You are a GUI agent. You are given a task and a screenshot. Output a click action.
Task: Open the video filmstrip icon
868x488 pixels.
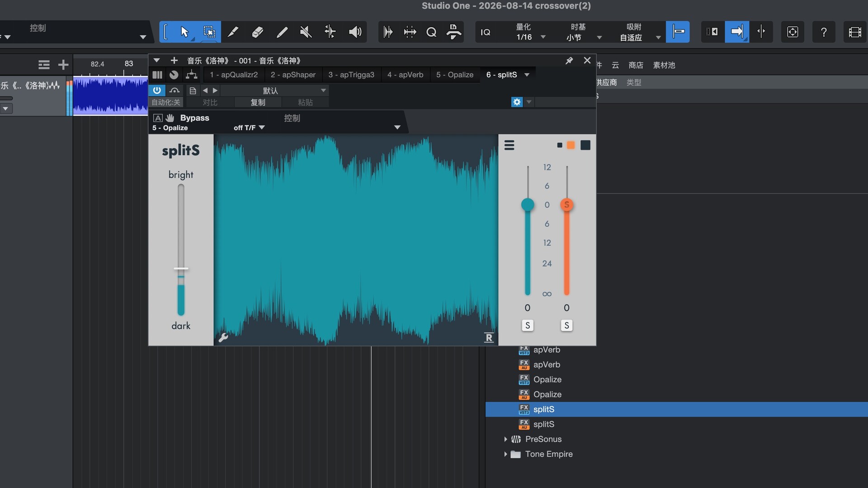855,32
